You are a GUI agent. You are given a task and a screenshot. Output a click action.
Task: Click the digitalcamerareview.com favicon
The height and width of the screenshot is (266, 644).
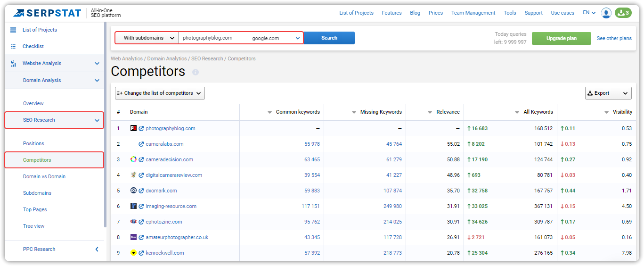coord(133,175)
